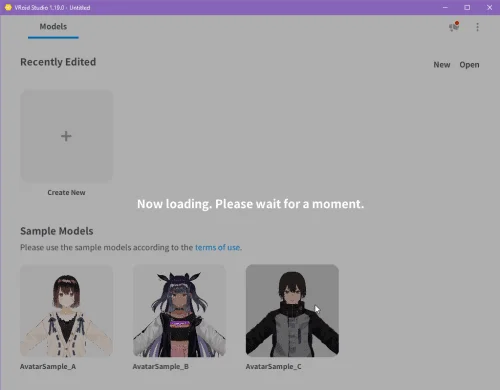500x390 pixels.
Task: Close the VRoid Studio window
Action: pyautogui.click(x=489, y=7)
